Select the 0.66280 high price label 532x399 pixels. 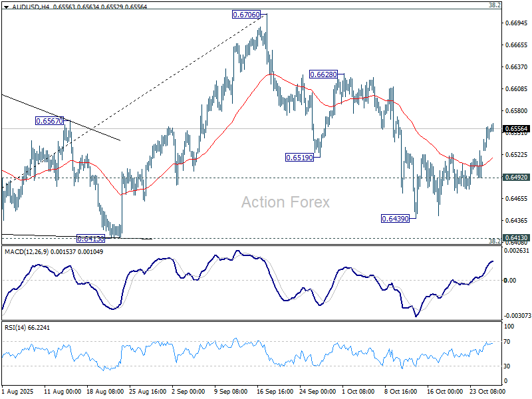click(323, 74)
